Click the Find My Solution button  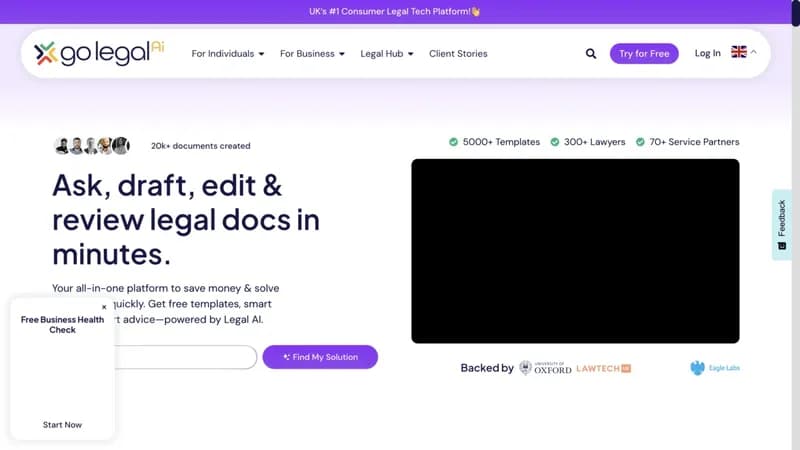click(320, 357)
